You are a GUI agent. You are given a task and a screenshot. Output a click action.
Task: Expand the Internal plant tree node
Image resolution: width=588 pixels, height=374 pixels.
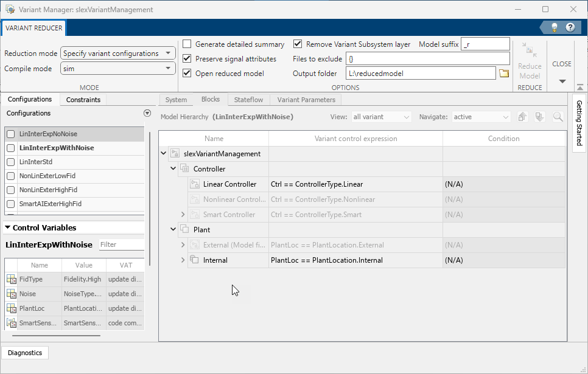[x=183, y=260]
